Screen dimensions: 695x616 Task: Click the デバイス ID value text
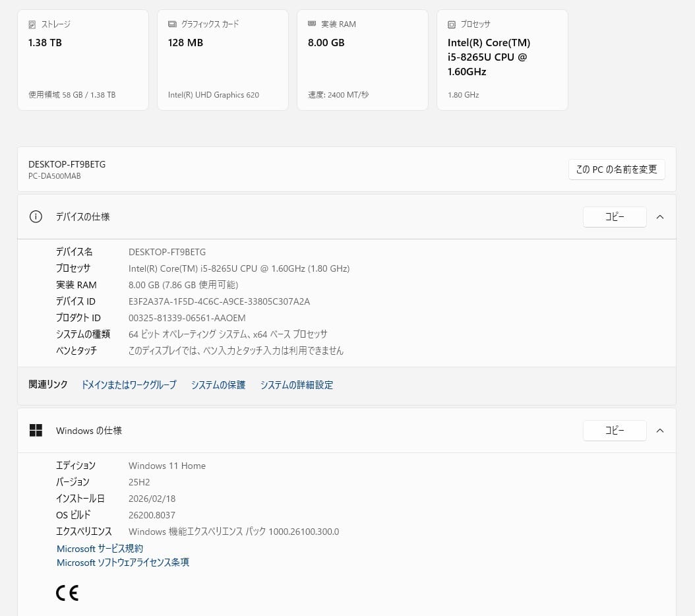219,301
